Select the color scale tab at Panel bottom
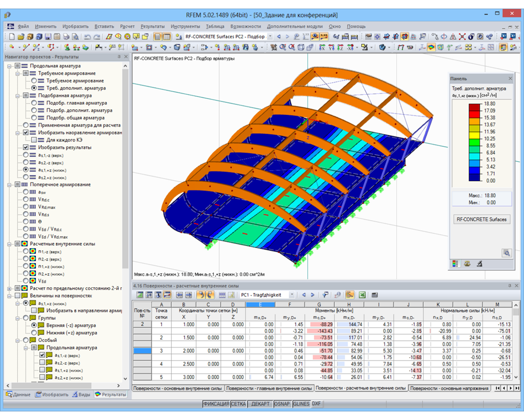 click(455, 263)
